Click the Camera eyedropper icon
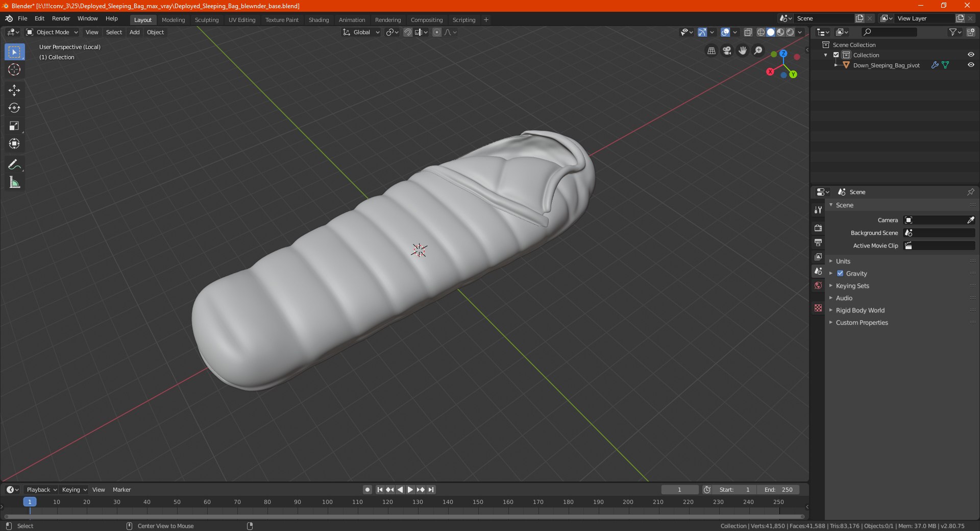Screen dimensions: 980x531 [970, 220]
